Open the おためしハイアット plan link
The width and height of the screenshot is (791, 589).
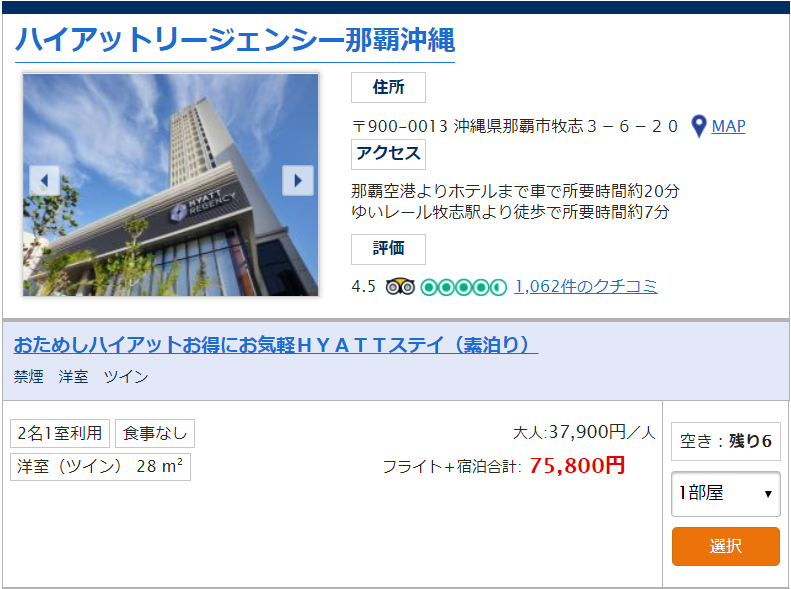(x=276, y=345)
